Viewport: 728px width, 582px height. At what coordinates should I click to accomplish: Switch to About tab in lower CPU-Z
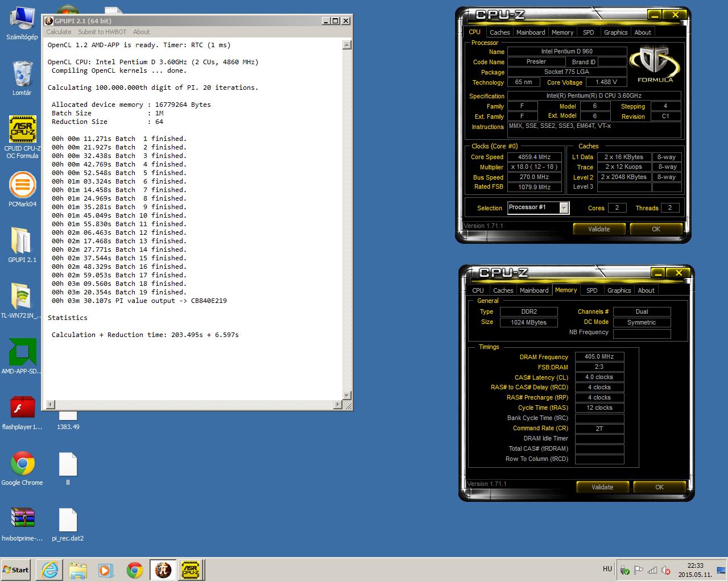(x=646, y=290)
